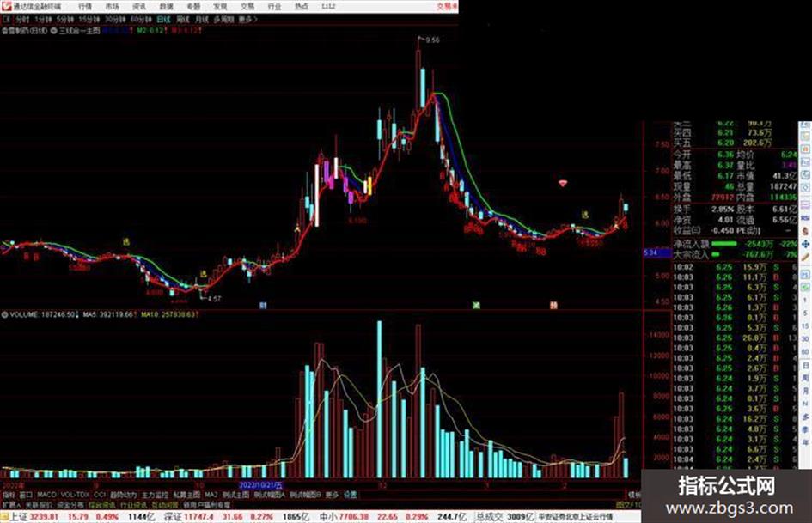Screen dimensions: 812x523
Task: Click the 通达信 app logo icon
Action: tap(6, 6)
